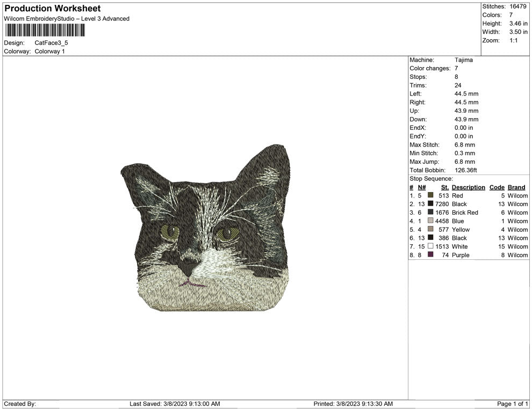The height and width of the screenshot is (409, 532).
Task: Click the Created By field
Action: tap(21, 403)
